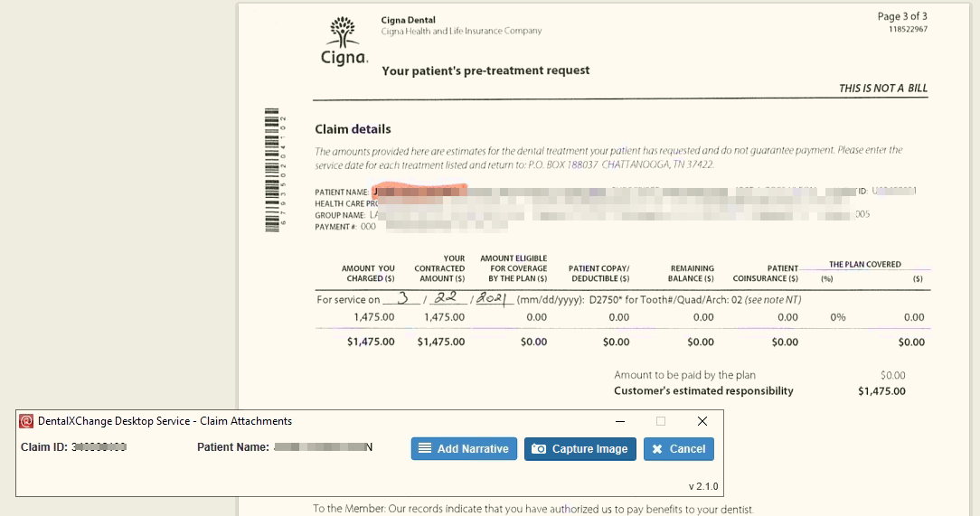This screenshot has height=516, width=980.
Task: Click the disabled maximize button of Claim Attachments
Action: tap(661, 421)
